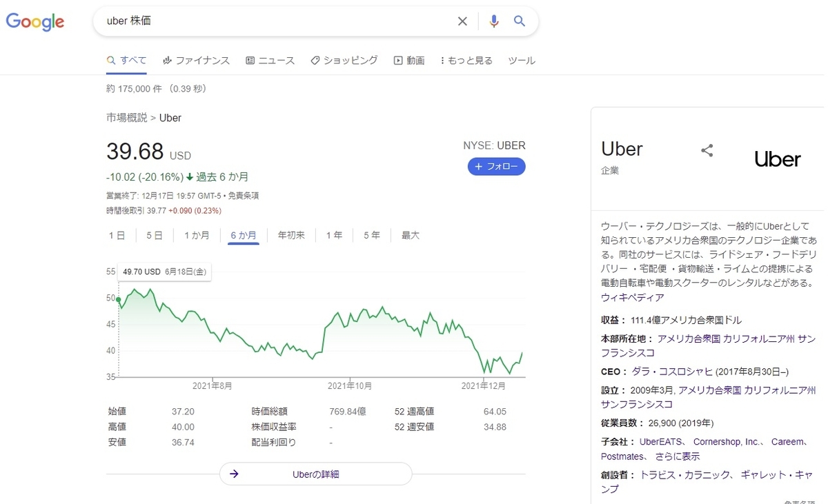Switch to the ニュース tab
The image size is (828, 504).
point(270,61)
